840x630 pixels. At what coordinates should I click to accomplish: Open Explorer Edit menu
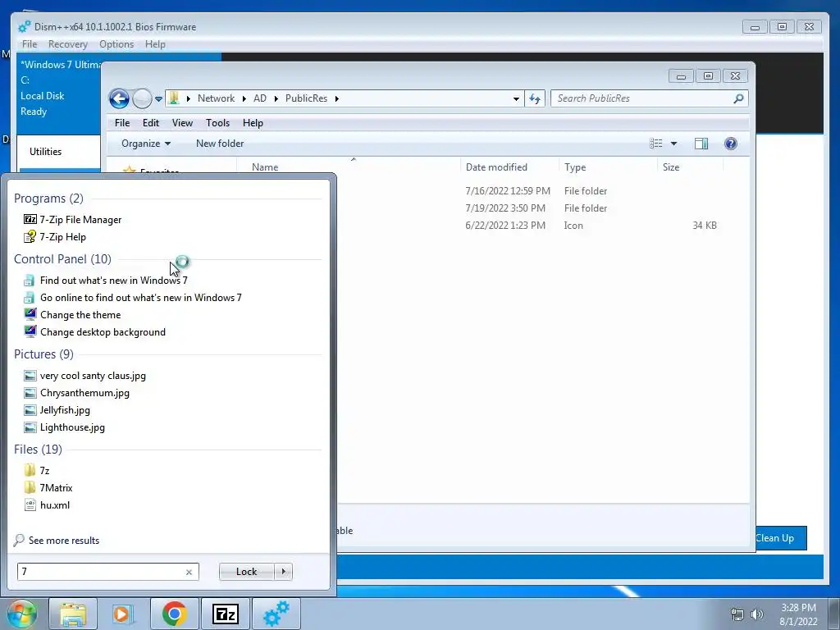pyautogui.click(x=151, y=123)
